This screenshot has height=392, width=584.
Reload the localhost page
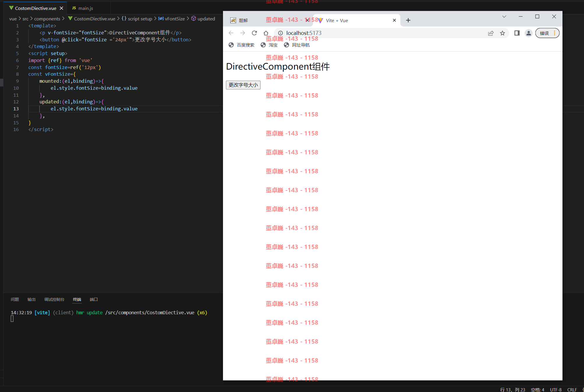[254, 33]
